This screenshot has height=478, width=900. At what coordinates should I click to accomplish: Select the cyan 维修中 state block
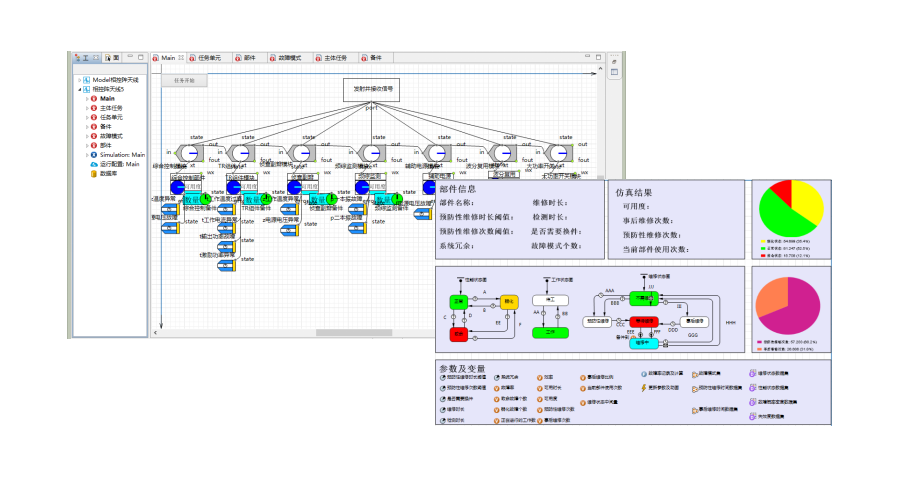(x=643, y=343)
